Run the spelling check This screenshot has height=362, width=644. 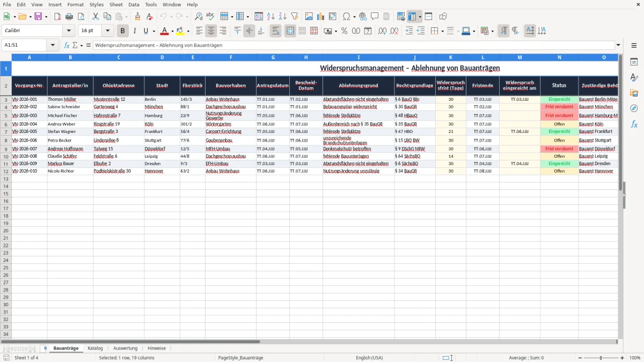[x=210, y=17]
